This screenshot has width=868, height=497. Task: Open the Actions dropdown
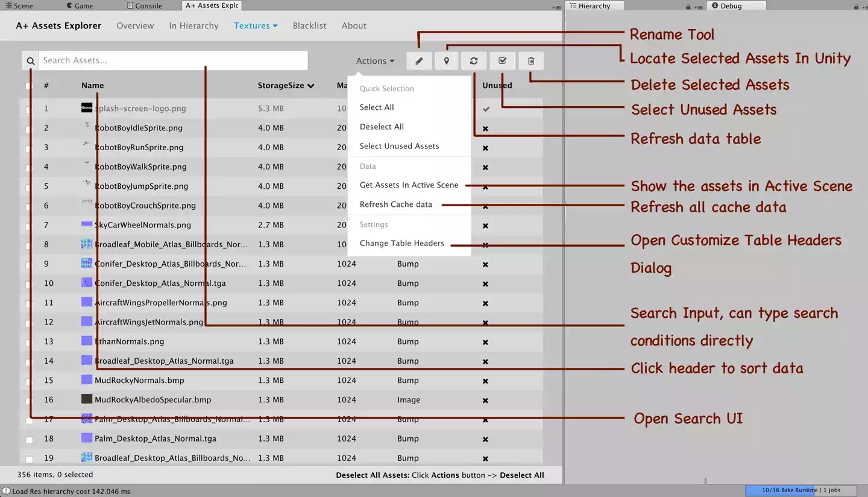375,61
